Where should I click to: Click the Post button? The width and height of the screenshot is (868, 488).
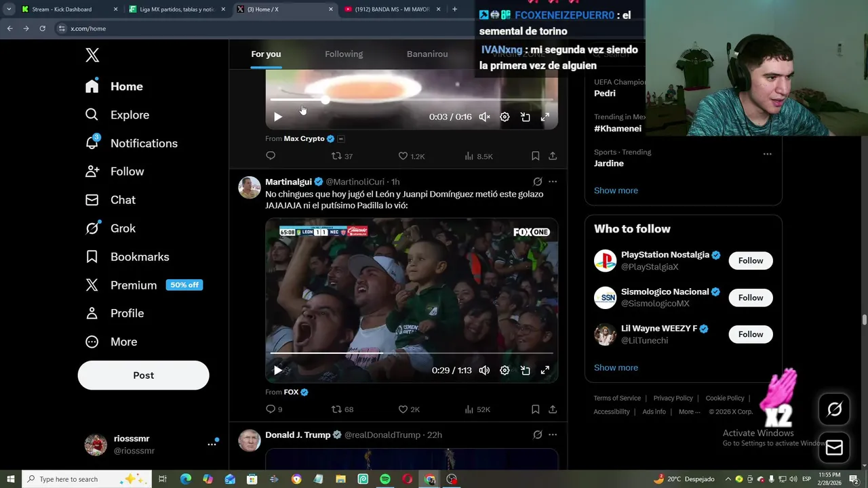click(143, 375)
